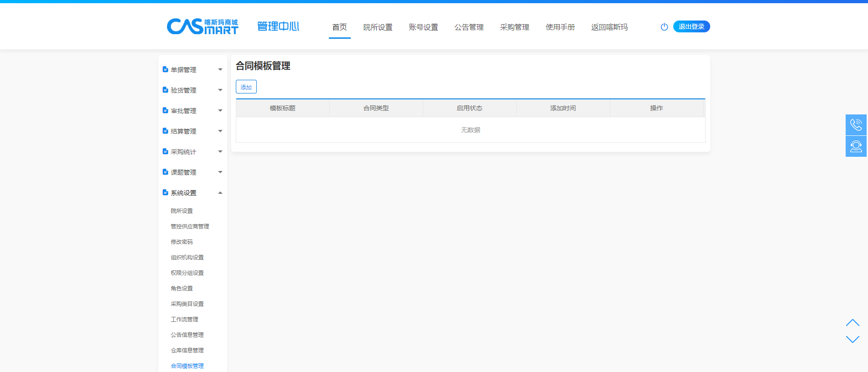The height and width of the screenshot is (372, 868).
Task: Click the power icon beside logout
Action: tap(664, 27)
